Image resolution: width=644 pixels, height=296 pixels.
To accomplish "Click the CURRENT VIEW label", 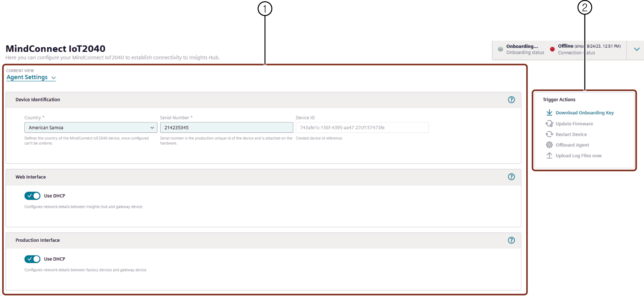I will [20, 71].
